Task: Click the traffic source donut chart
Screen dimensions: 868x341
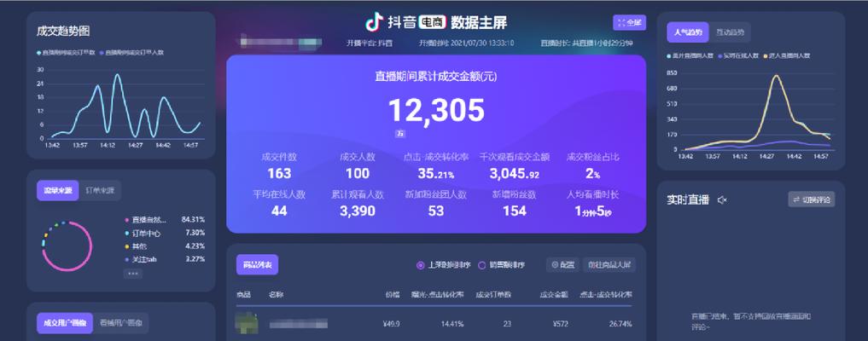Action: tap(67, 246)
